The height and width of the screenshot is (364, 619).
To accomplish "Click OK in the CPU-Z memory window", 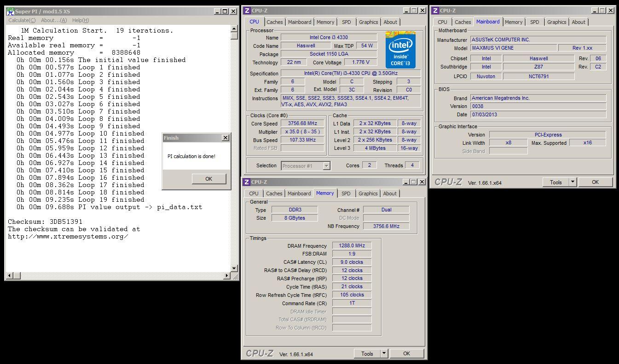I will 406,353.
